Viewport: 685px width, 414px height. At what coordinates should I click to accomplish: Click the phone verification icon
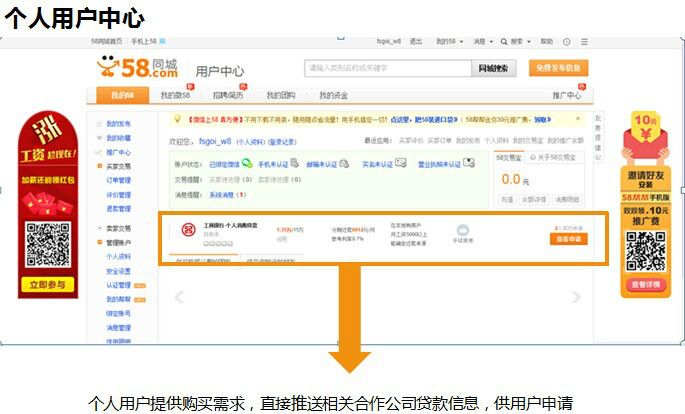[x=295, y=163]
